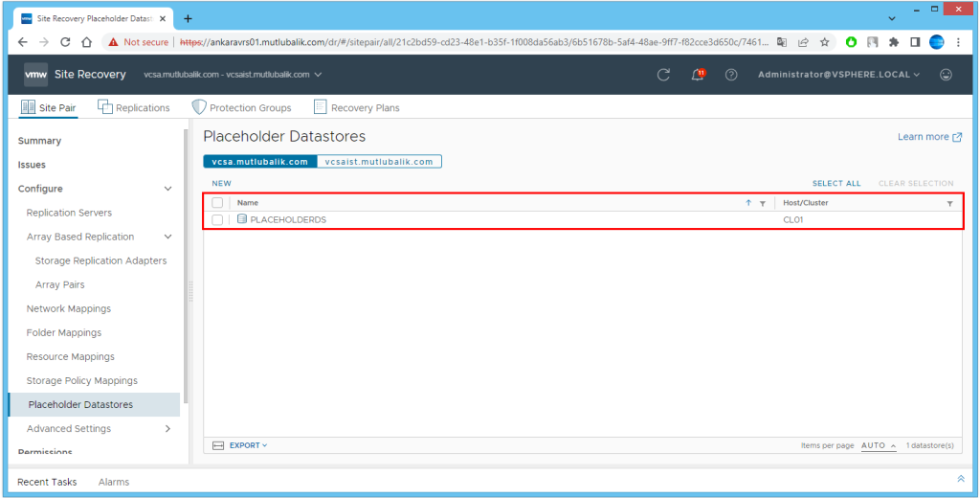The width and height of the screenshot is (980, 498).
Task: Open Resource Mappings in the sidebar
Action: click(71, 356)
